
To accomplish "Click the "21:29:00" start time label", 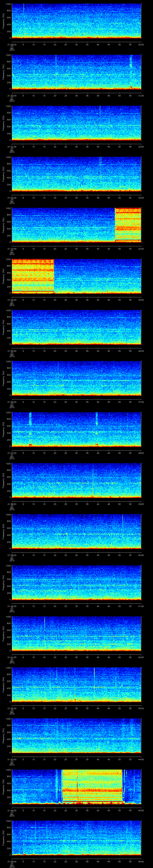I will 12,44.
